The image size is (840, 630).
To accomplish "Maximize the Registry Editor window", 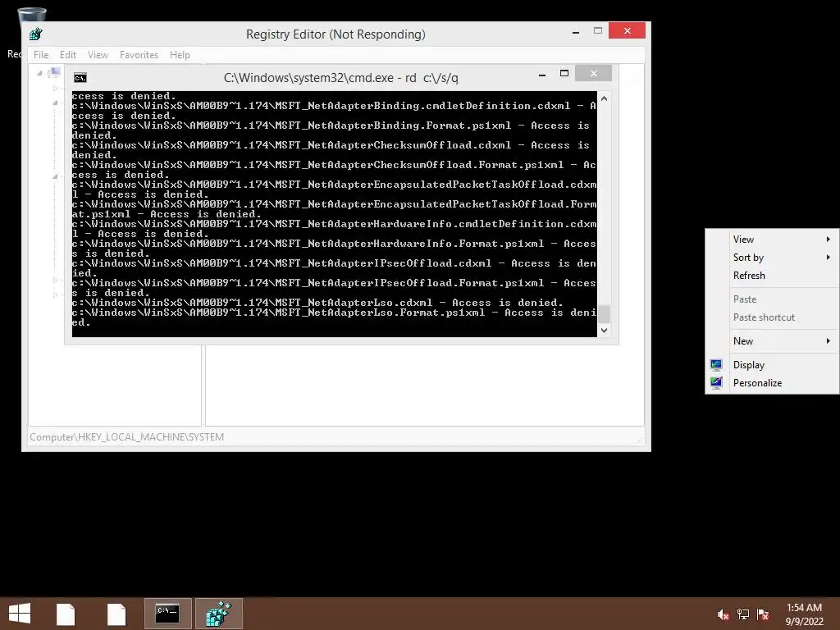I will 598,30.
